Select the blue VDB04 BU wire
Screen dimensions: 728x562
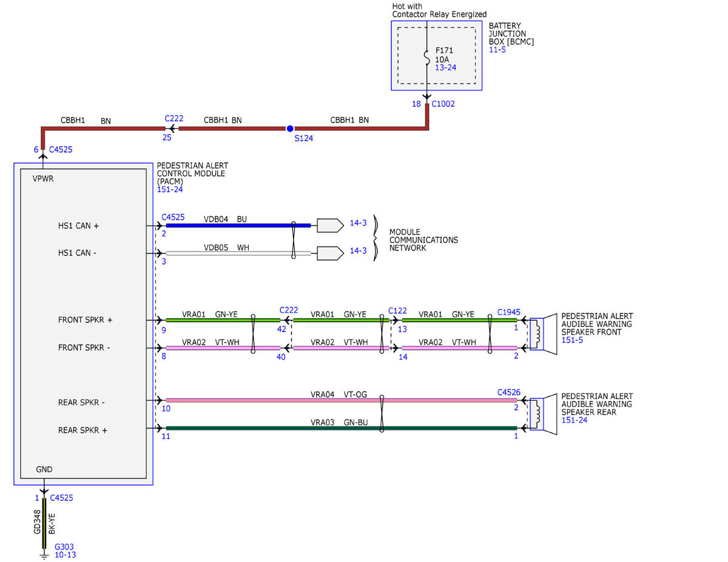pos(238,226)
